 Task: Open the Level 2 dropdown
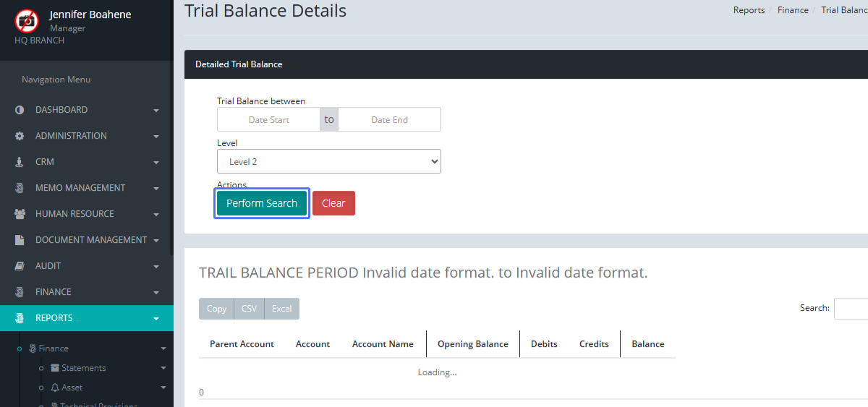328,162
